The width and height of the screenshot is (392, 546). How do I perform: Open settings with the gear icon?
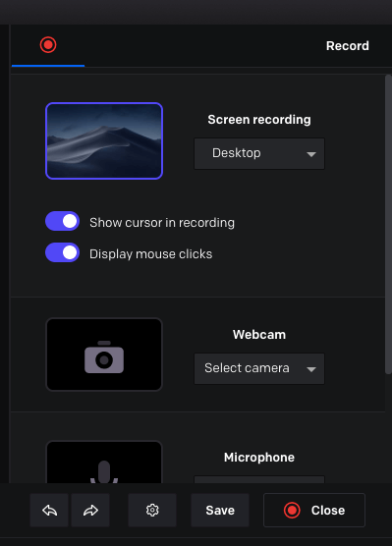152,510
